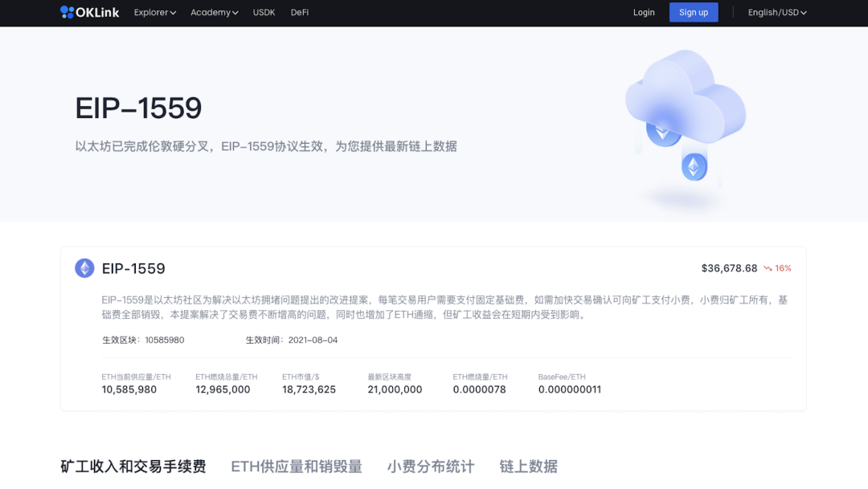The height and width of the screenshot is (489, 868).
Task: Click the 0.0000078 ETH burn value
Action: point(479,389)
